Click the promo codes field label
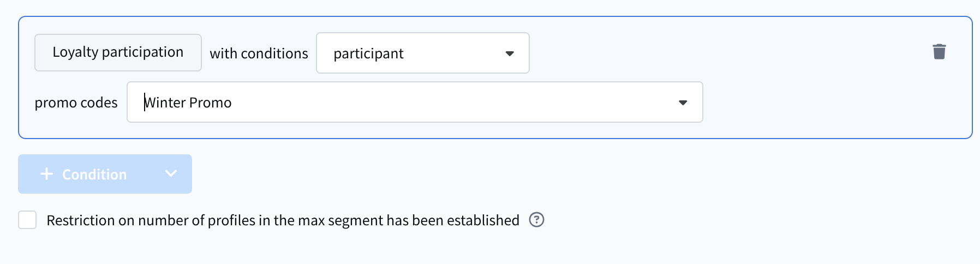Viewport: 980px width, 264px height. tap(76, 103)
